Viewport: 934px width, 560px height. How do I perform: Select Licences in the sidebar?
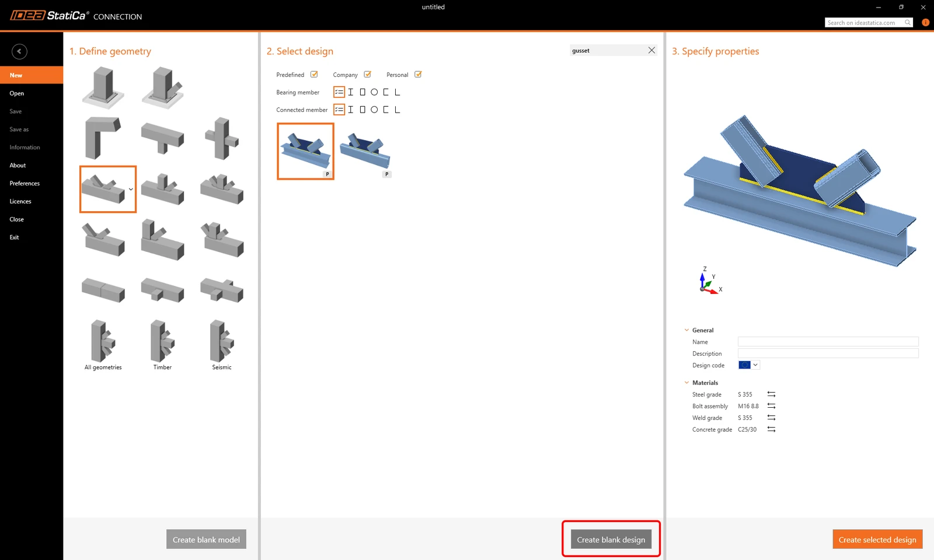[x=20, y=201]
